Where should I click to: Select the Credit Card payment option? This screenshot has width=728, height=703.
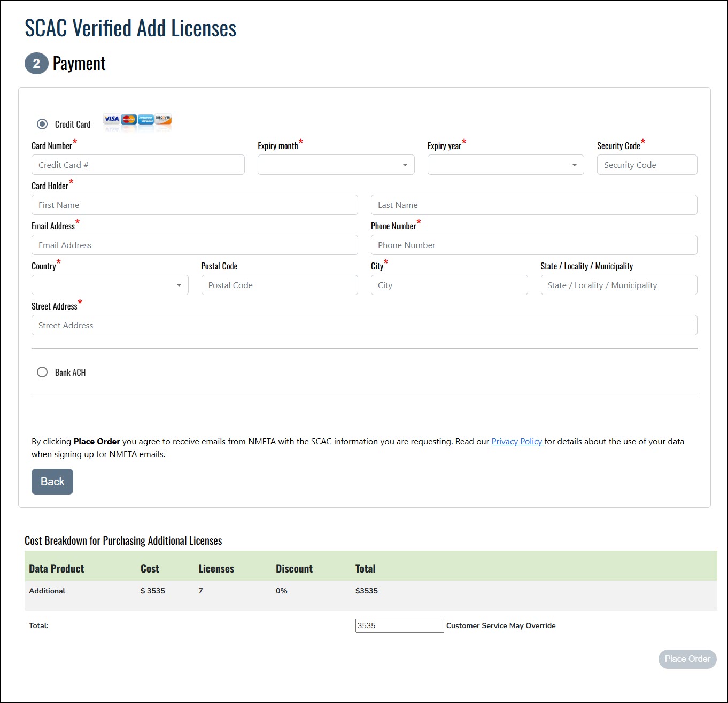coord(42,124)
